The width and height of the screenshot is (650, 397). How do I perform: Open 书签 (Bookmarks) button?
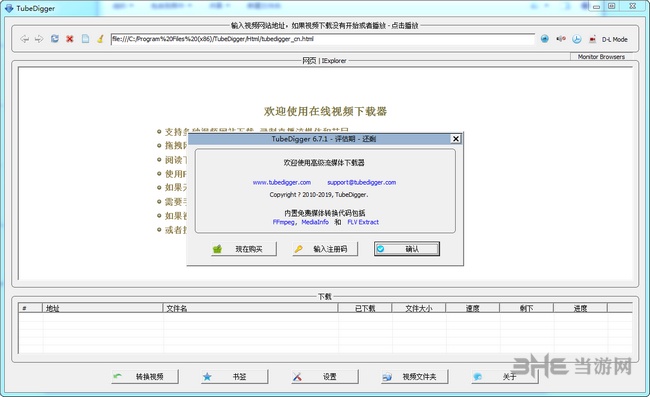point(235,377)
